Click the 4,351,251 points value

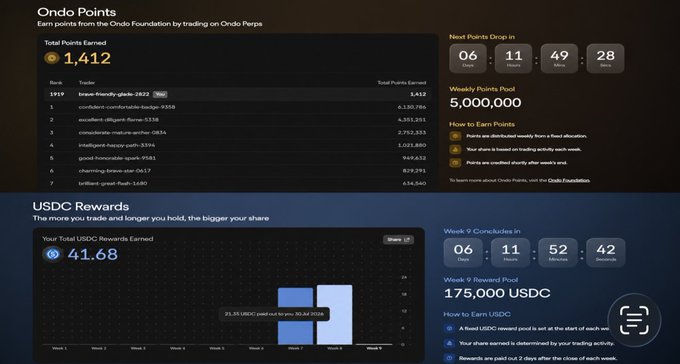(412, 120)
